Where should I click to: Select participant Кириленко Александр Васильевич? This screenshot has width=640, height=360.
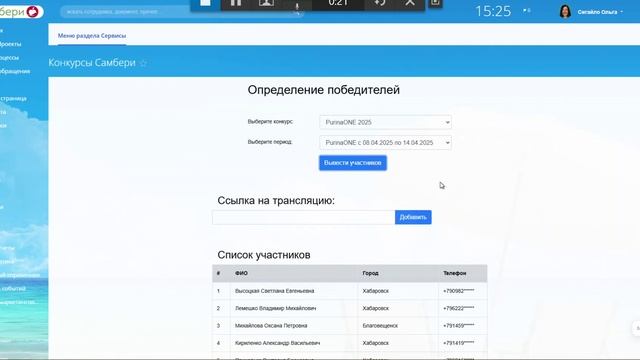click(278, 343)
